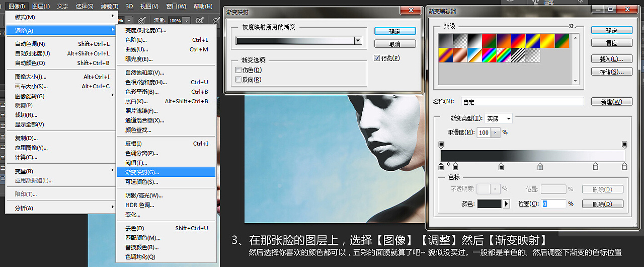Open the Window (窗口) menu

click(175, 6)
